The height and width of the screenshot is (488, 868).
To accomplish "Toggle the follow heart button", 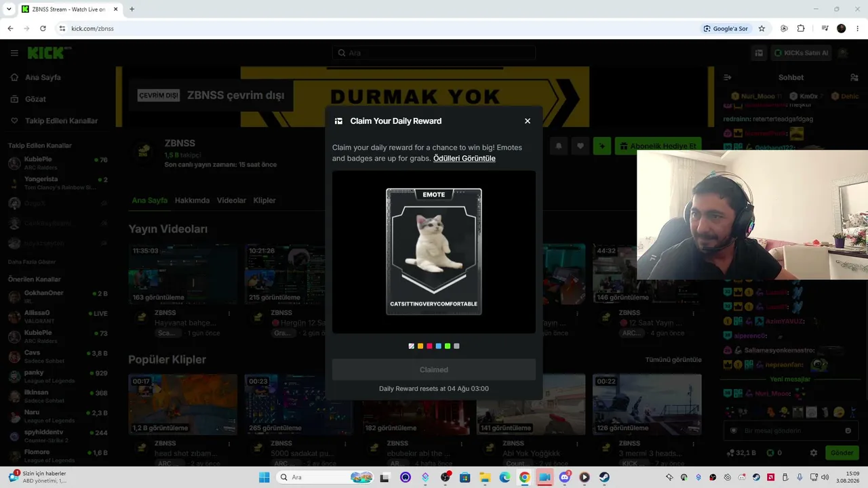I will [x=580, y=146].
